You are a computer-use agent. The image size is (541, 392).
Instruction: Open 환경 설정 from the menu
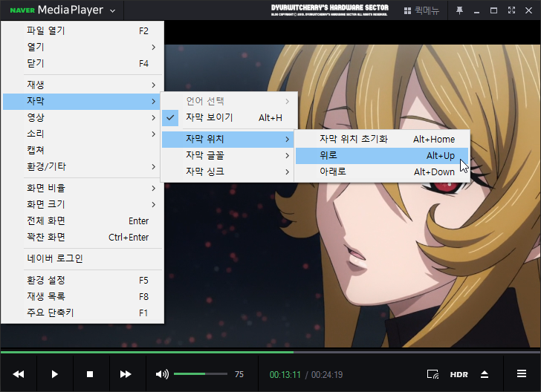point(82,281)
